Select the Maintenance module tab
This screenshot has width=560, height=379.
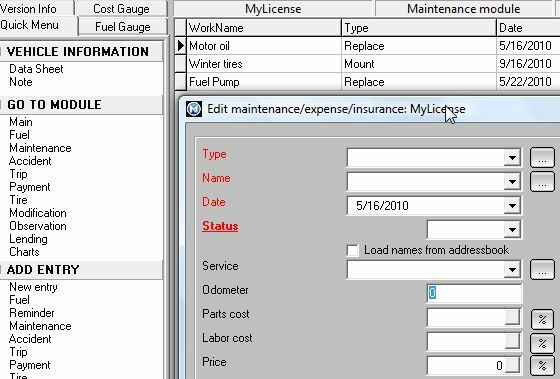tap(464, 8)
